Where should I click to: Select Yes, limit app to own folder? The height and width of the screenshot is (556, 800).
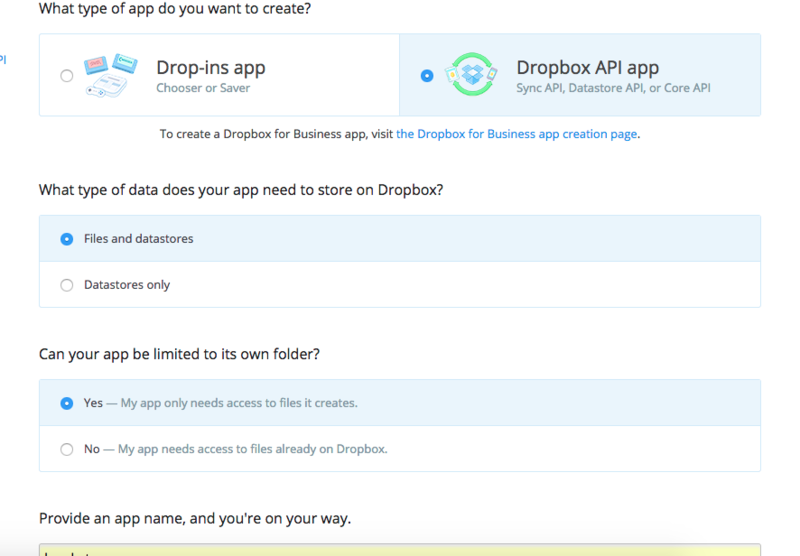pyautogui.click(x=67, y=403)
